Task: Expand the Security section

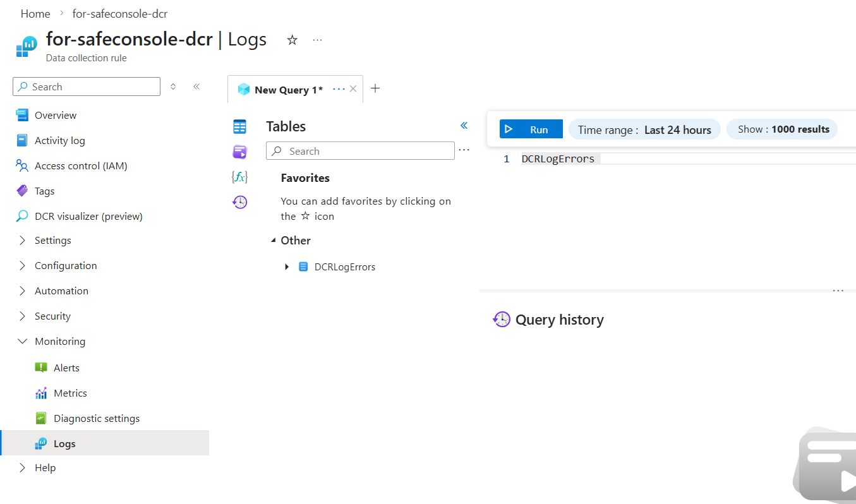Action: 23,316
